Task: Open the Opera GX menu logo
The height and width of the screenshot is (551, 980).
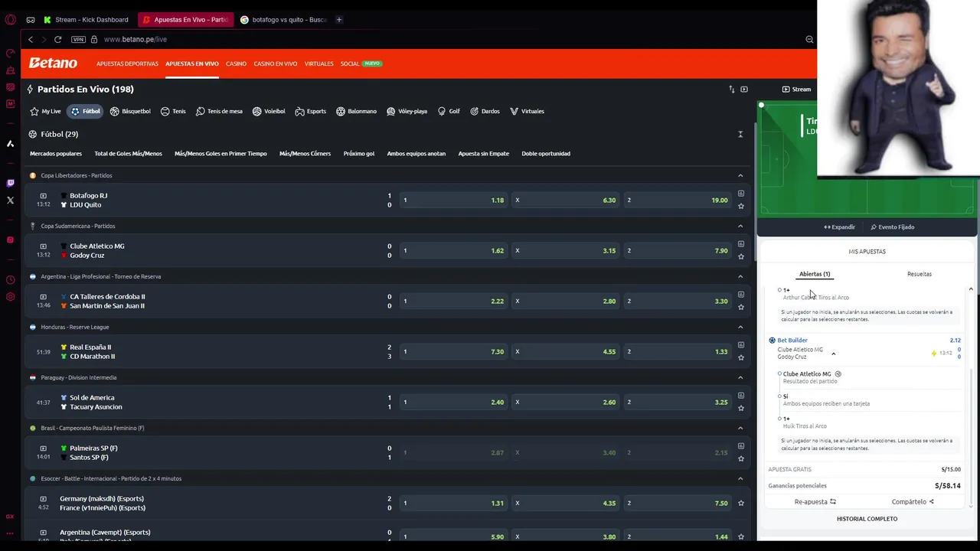Action: point(10,20)
